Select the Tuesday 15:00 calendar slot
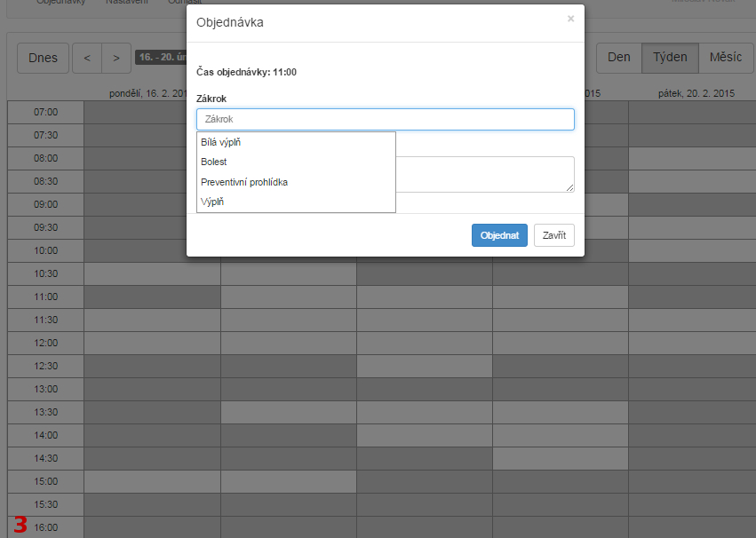The image size is (756, 538). tap(289, 481)
